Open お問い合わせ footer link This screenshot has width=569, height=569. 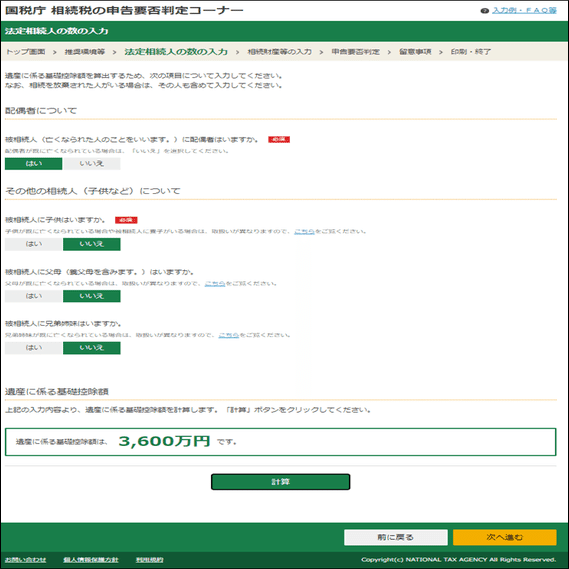[25, 560]
